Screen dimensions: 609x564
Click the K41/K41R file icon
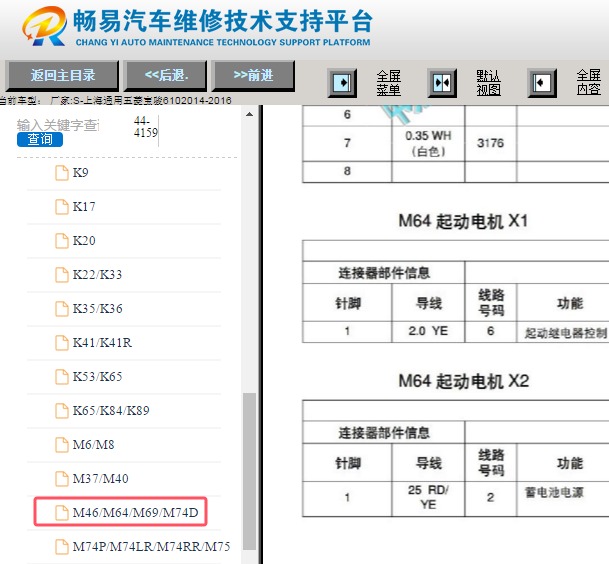pyautogui.click(x=62, y=343)
